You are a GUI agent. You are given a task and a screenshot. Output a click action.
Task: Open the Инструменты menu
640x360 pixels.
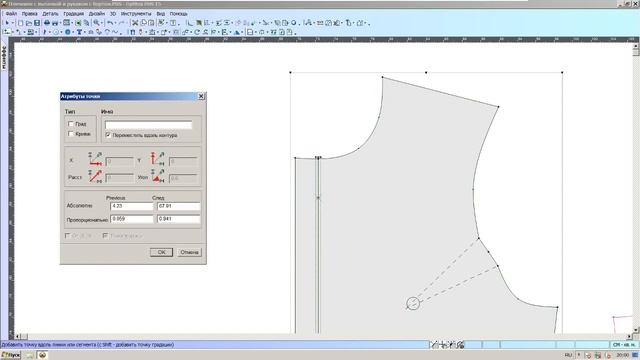coord(136,13)
